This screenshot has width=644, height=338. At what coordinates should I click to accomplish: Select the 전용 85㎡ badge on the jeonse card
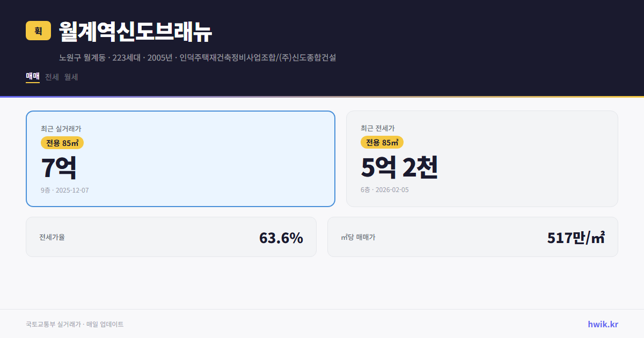(382, 143)
